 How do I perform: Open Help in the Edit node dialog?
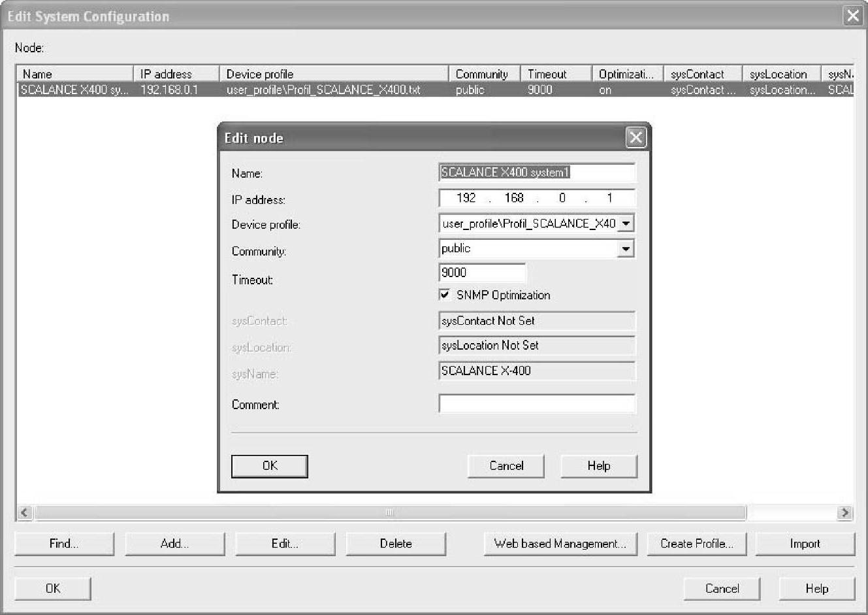[x=598, y=466]
